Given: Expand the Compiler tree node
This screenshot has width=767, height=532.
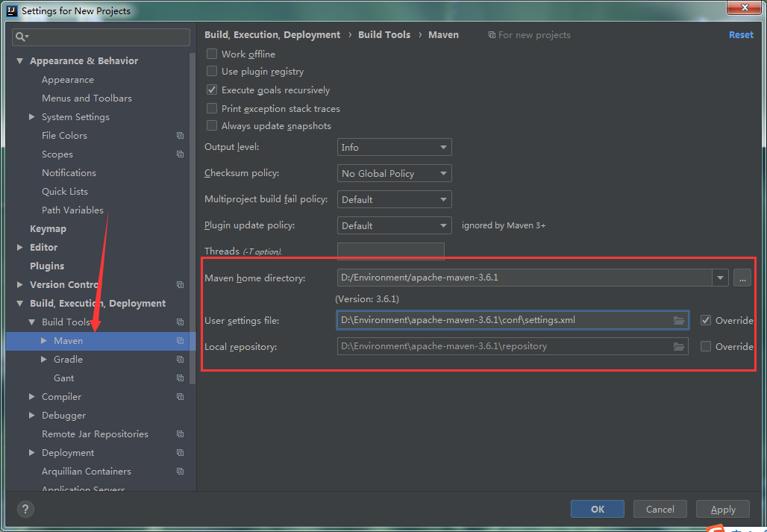Looking at the screenshot, I should point(32,396).
